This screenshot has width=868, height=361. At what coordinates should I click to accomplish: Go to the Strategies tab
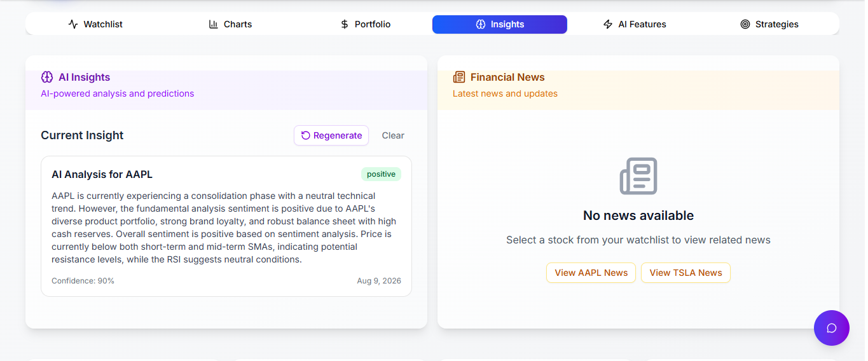(769, 24)
